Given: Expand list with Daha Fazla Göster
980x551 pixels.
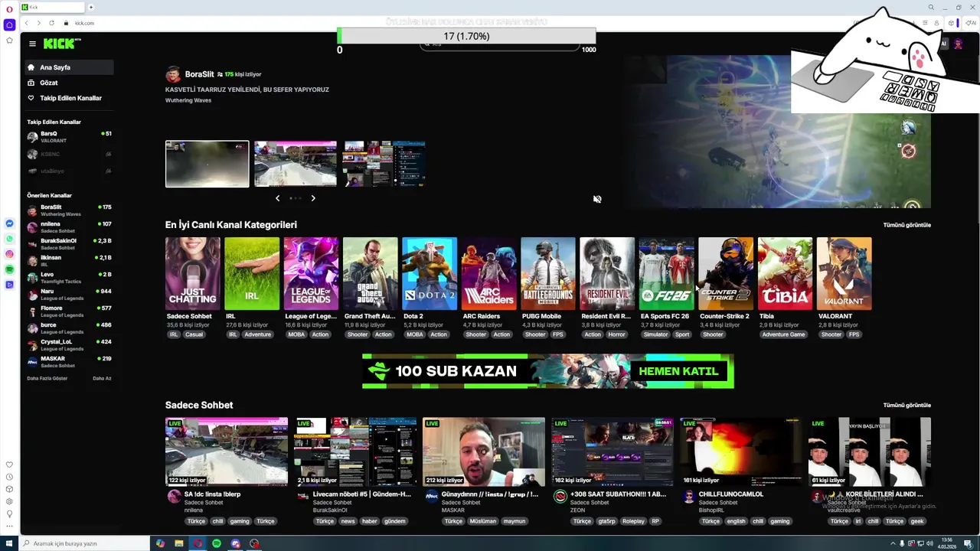Looking at the screenshot, I should (47, 378).
